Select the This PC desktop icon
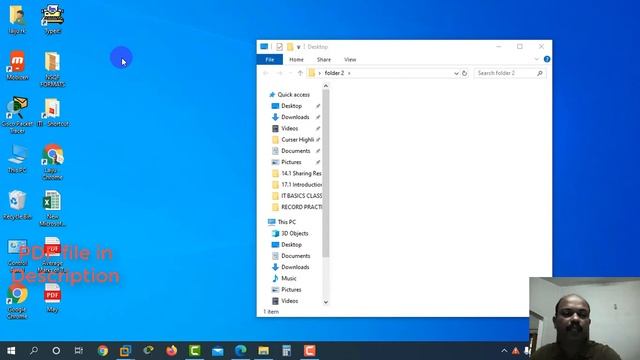This screenshot has width=640, height=360. tap(17, 158)
